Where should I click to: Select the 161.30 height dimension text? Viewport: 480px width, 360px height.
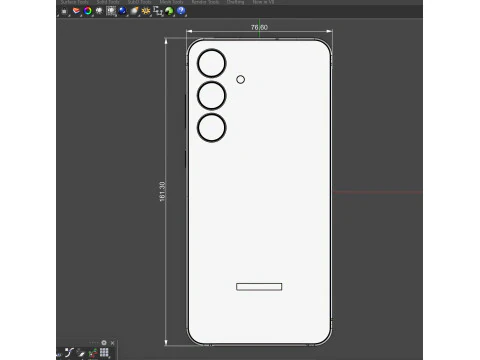(162, 191)
